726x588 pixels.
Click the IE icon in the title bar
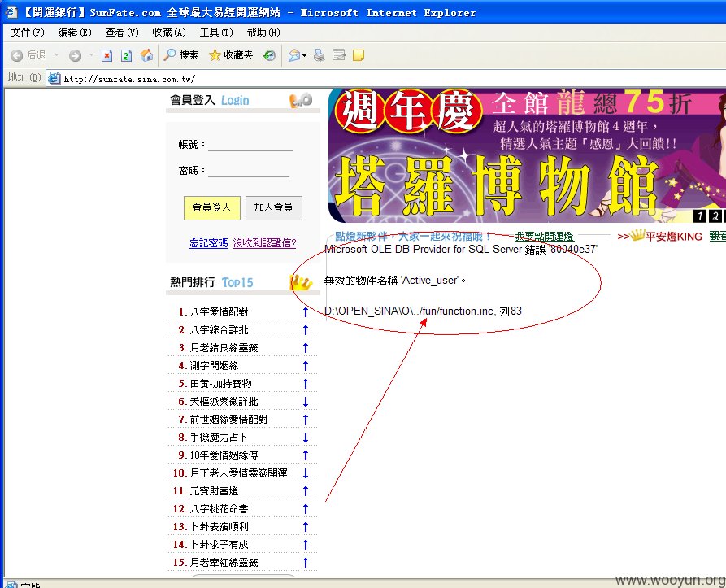click(11, 12)
